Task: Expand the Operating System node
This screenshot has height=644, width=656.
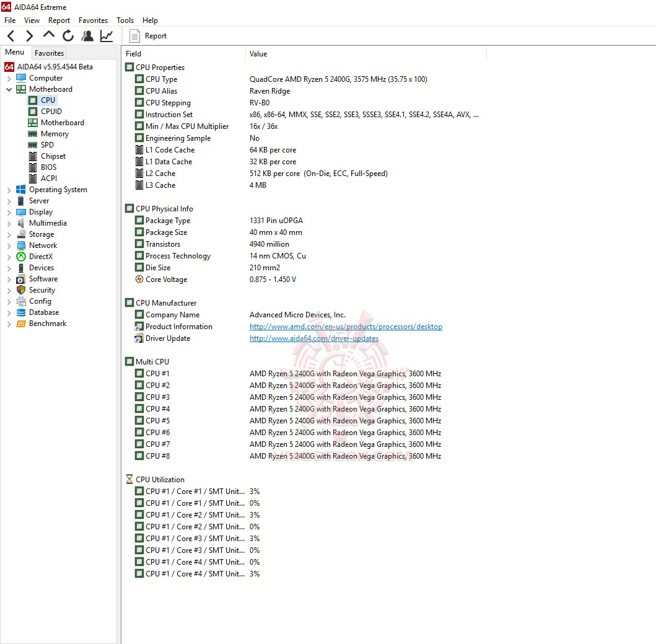Action: [x=9, y=190]
